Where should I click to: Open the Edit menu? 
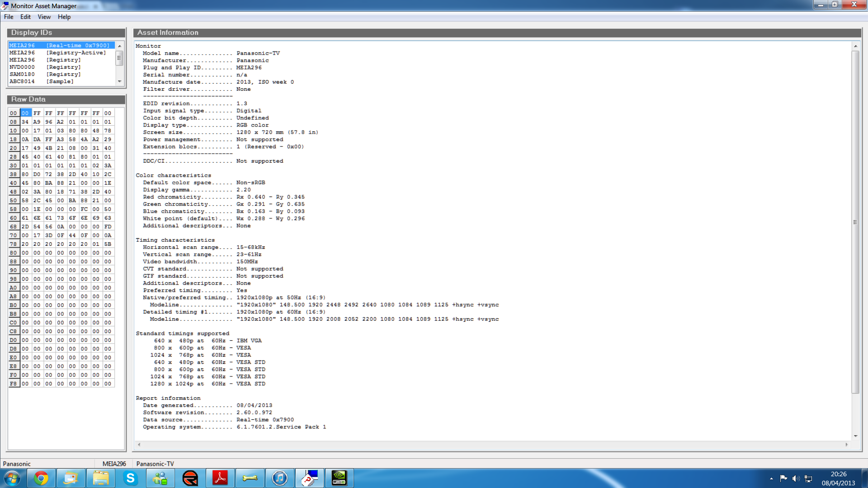click(25, 17)
